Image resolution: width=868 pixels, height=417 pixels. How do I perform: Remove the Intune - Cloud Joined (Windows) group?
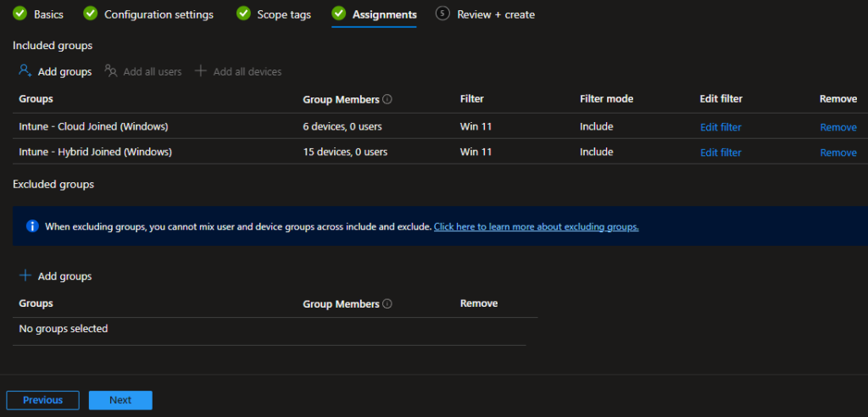point(837,127)
